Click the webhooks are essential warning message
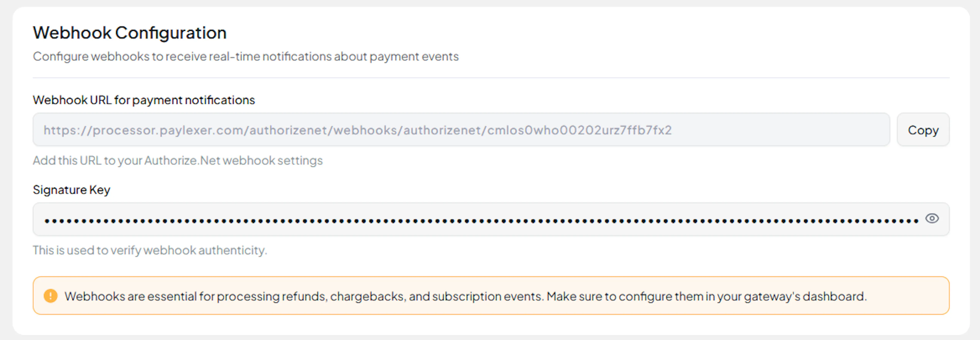 click(465, 296)
